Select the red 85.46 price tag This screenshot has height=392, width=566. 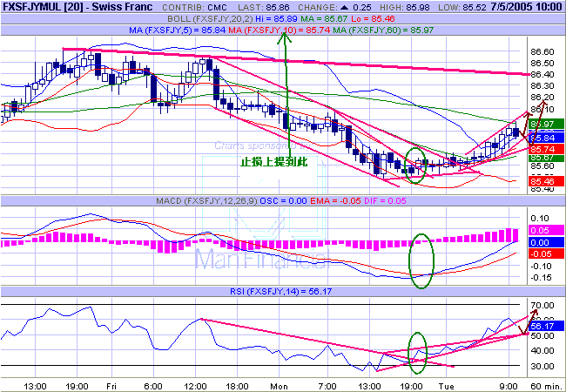click(x=546, y=181)
